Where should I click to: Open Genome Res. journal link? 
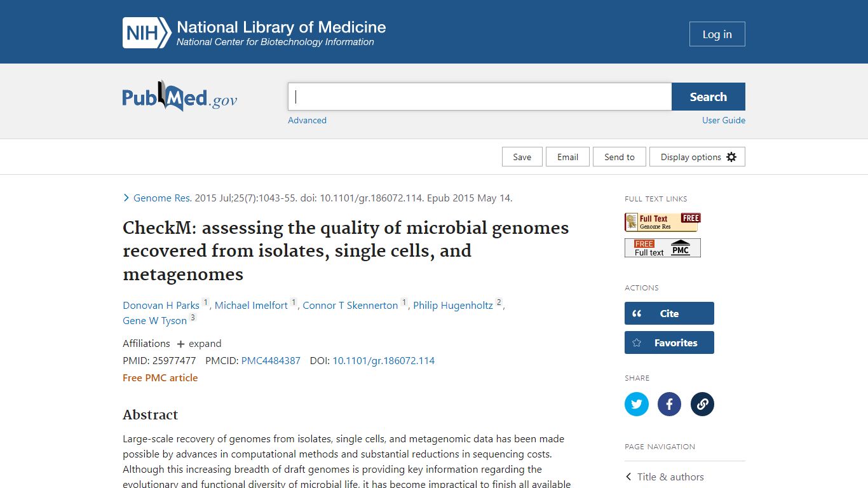(163, 198)
